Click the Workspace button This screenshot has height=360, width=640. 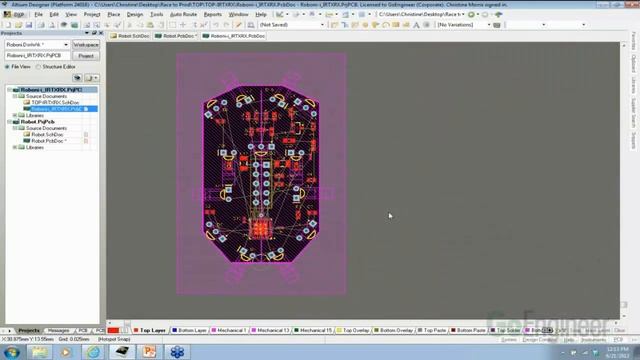point(86,44)
